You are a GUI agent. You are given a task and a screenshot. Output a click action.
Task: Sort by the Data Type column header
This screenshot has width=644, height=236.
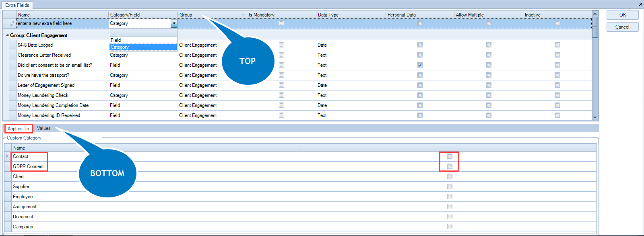click(351, 15)
